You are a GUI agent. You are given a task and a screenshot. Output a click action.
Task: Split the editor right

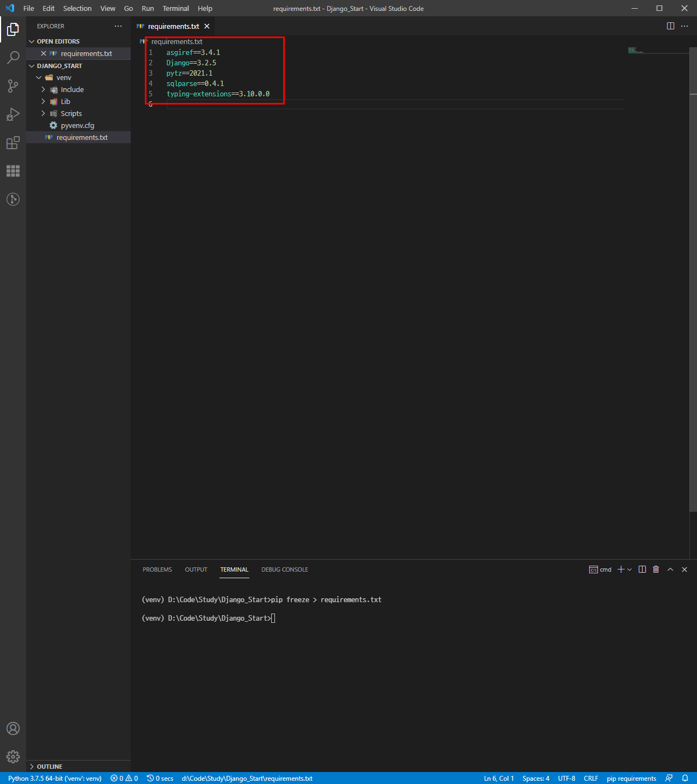coord(670,26)
